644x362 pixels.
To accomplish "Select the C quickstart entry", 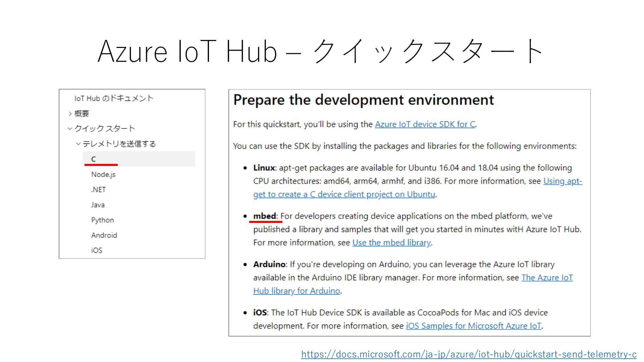I will pos(139,159).
